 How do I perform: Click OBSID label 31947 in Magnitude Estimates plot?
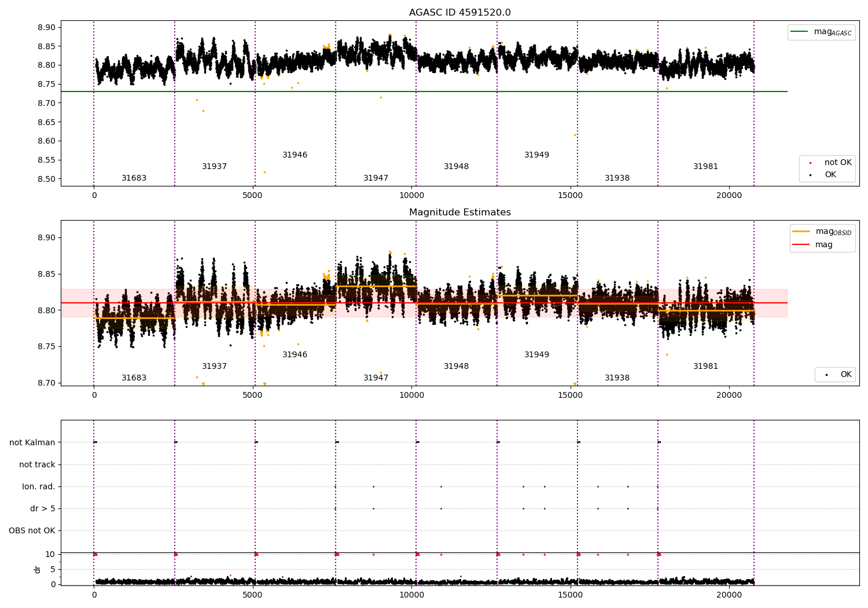tap(376, 378)
